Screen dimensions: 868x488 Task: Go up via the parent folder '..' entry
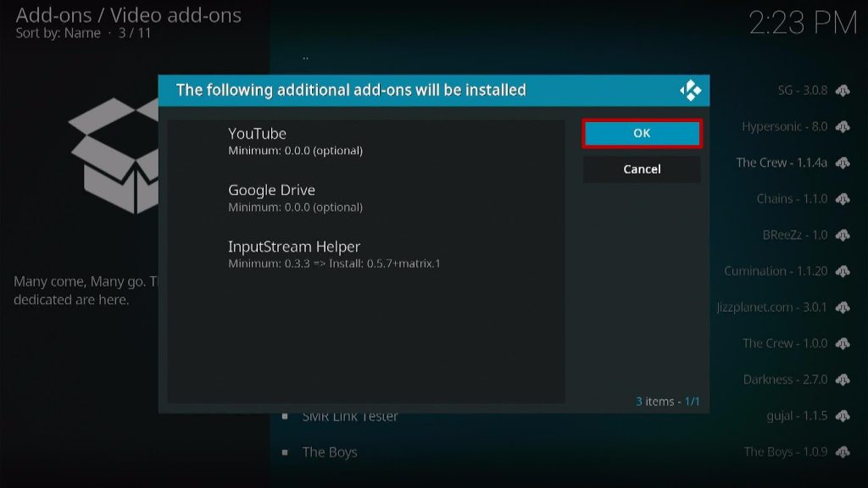click(x=305, y=57)
